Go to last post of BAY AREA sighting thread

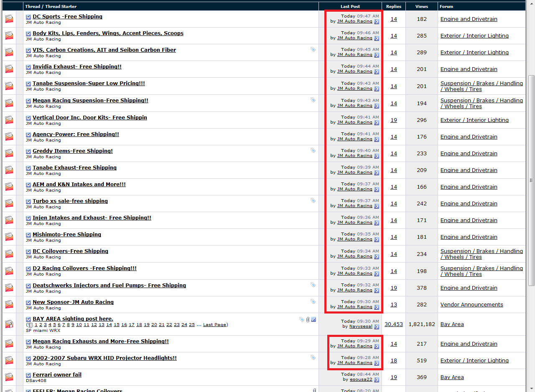[377, 327]
